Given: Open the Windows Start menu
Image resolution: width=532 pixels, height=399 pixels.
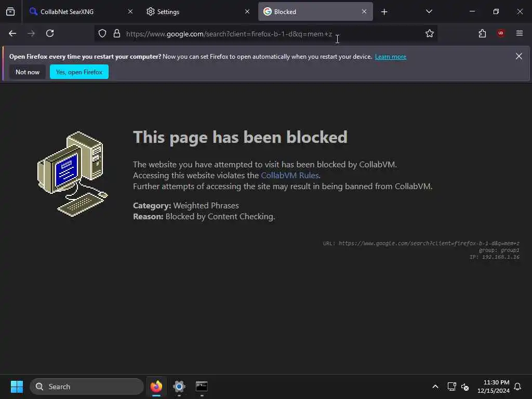Looking at the screenshot, I should (x=17, y=387).
